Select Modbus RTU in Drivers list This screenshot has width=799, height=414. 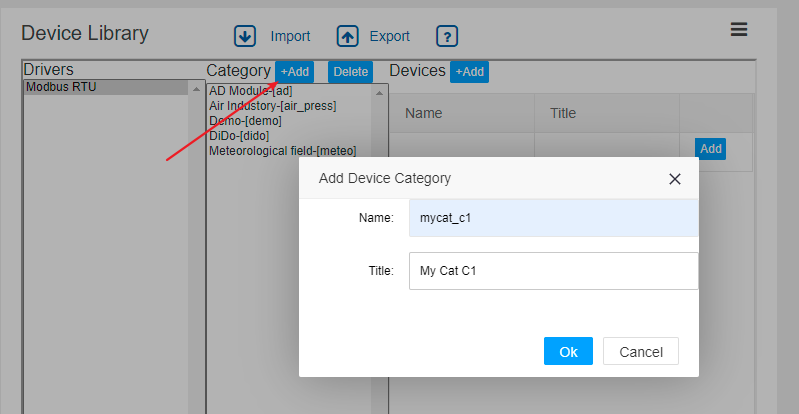(x=106, y=87)
